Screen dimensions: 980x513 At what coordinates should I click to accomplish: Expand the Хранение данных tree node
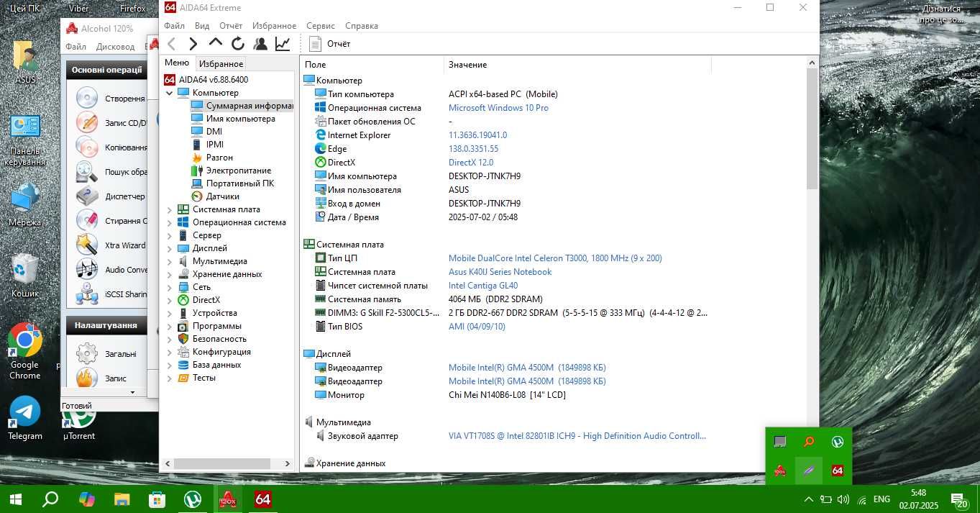[170, 274]
